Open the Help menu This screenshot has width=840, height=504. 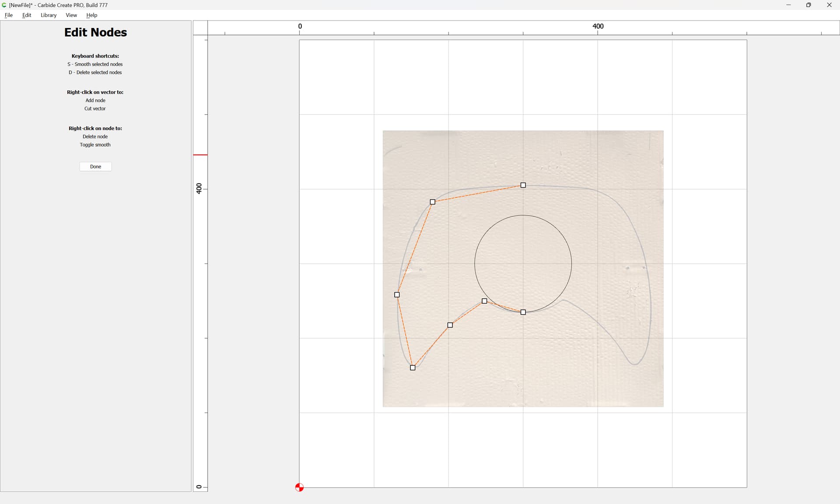pos(91,15)
